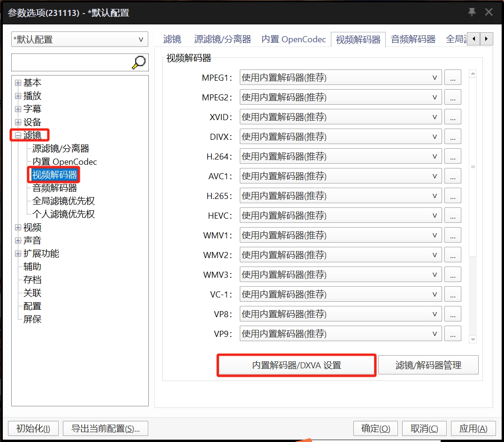
Task: Collapse the 滤镜 tree node
Action: [18, 135]
